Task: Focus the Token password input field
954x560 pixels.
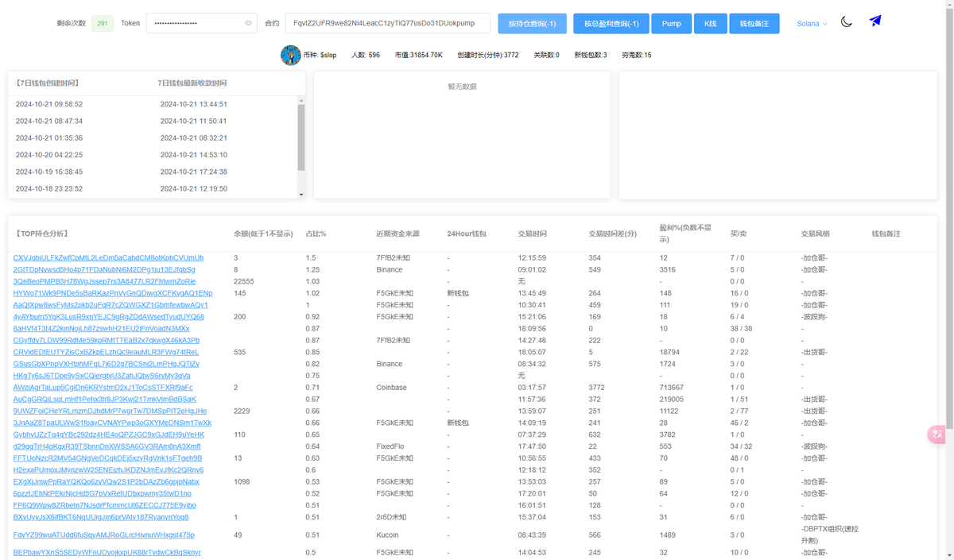Action: [x=202, y=24]
